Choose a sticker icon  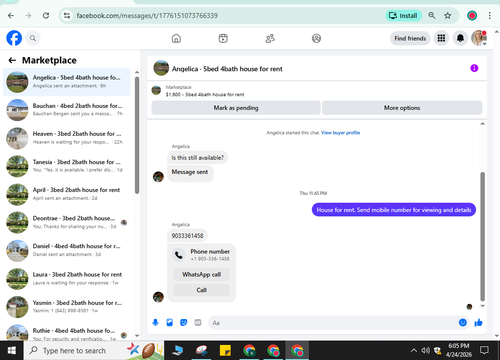(184, 322)
